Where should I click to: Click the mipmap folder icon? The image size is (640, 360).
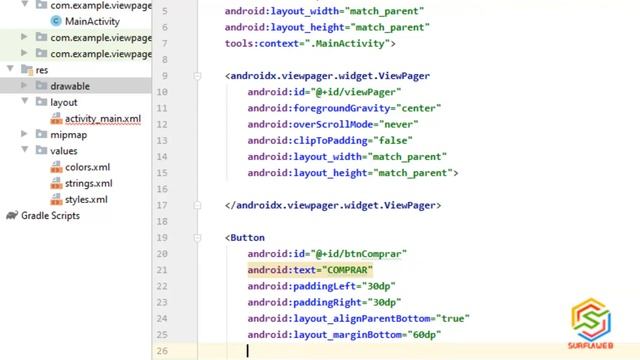coord(41,133)
